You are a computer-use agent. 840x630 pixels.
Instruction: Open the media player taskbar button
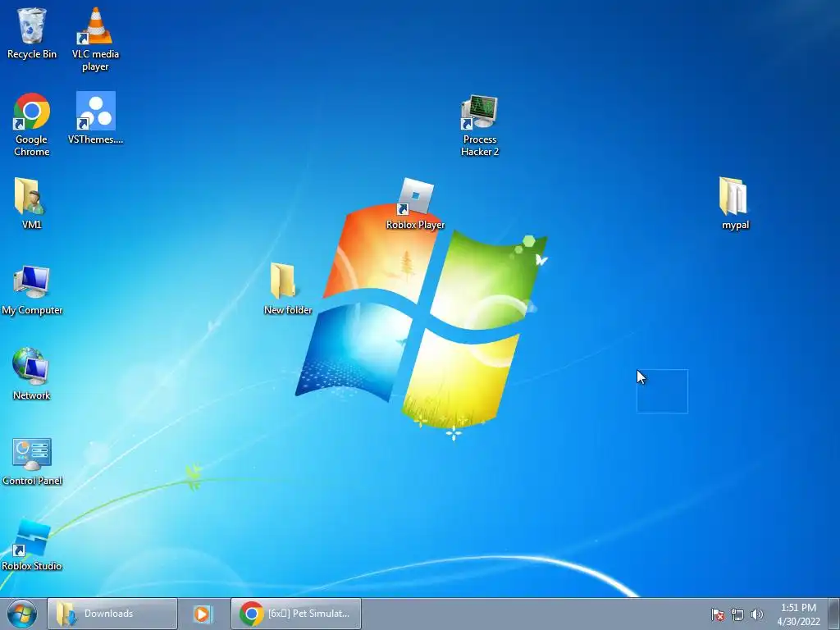(203, 614)
